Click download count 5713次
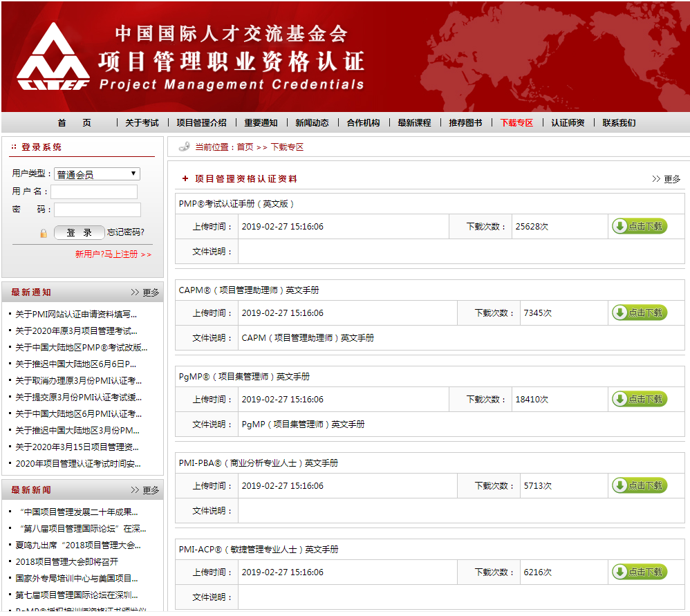Image resolution: width=690 pixels, height=616 pixels. click(x=538, y=486)
